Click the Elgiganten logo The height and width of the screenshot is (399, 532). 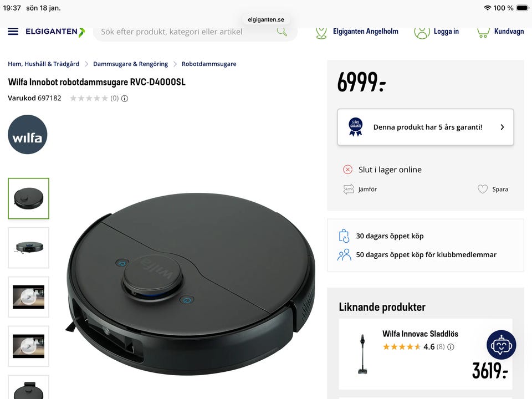coord(55,32)
